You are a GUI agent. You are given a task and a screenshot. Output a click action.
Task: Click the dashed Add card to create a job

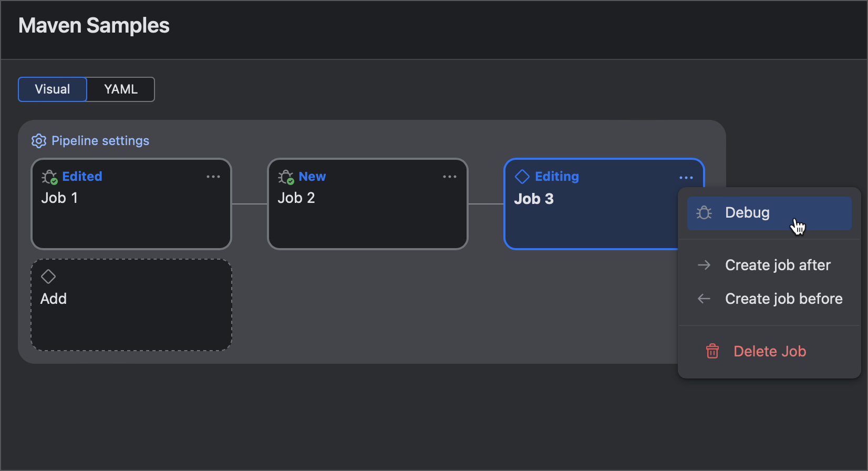[131, 305]
